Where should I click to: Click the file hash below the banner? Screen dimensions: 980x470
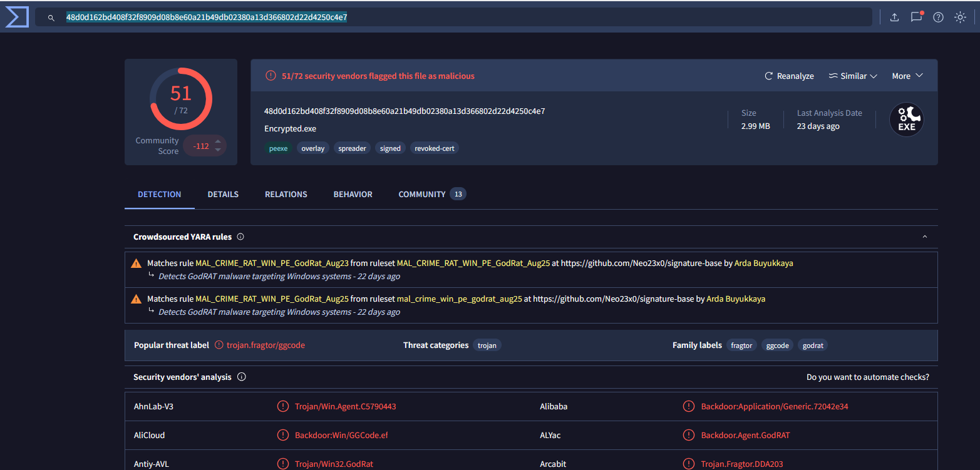405,111
